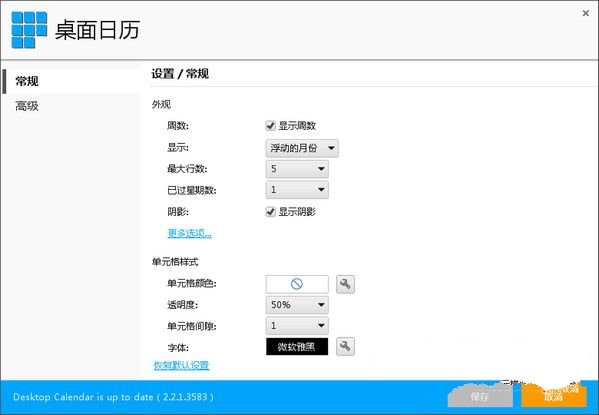Viewport: 599px width, 415px height.
Task: Click the wrench icon beside the font box
Action: coord(345,347)
